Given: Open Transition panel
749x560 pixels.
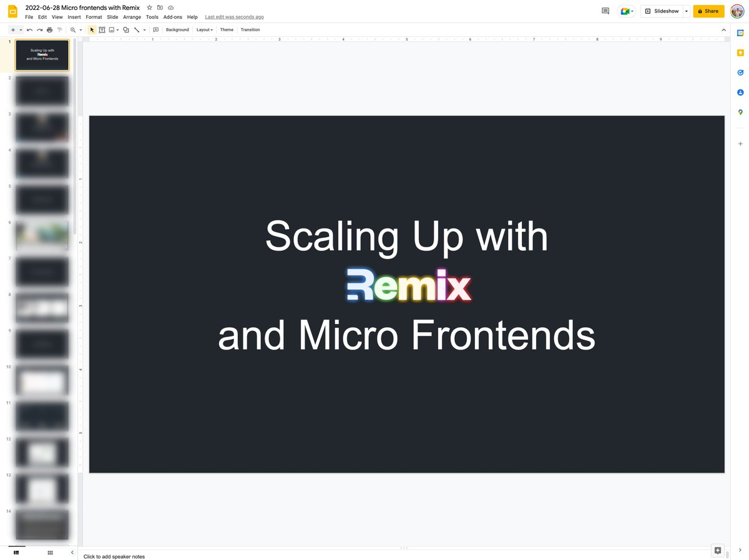Looking at the screenshot, I should [250, 30].
